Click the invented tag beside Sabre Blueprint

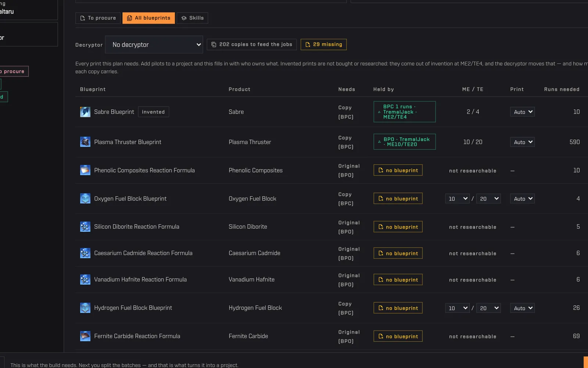[x=153, y=112]
